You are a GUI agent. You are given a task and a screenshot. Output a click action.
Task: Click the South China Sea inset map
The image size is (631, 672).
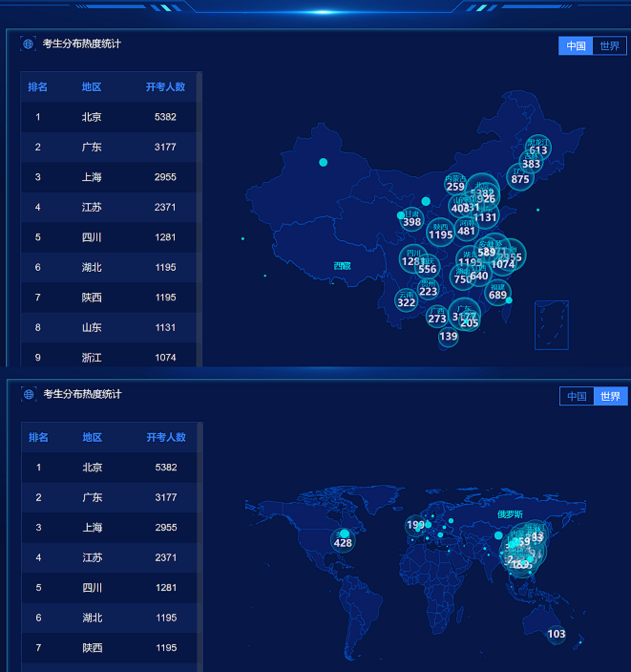pyautogui.click(x=551, y=324)
